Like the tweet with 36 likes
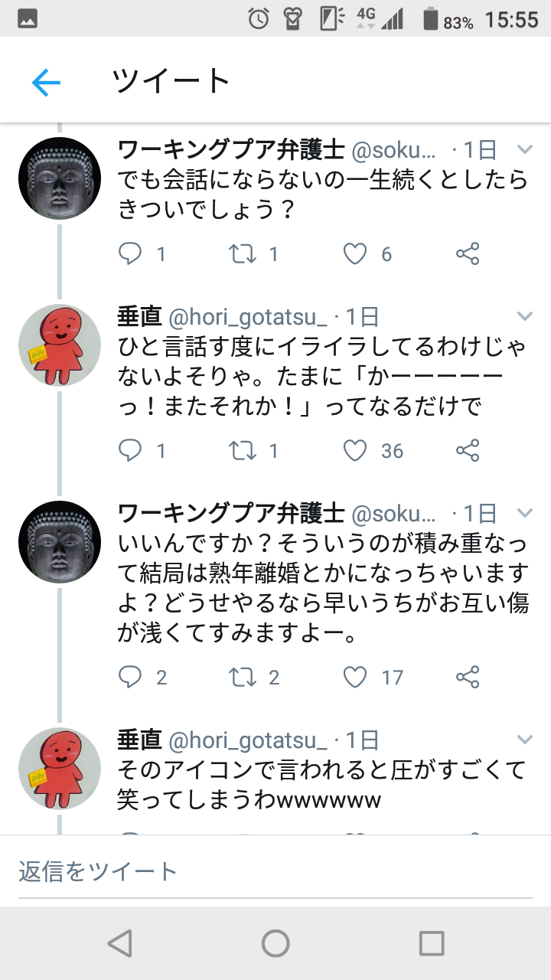The height and width of the screenshot is (980, 551). 354,451
